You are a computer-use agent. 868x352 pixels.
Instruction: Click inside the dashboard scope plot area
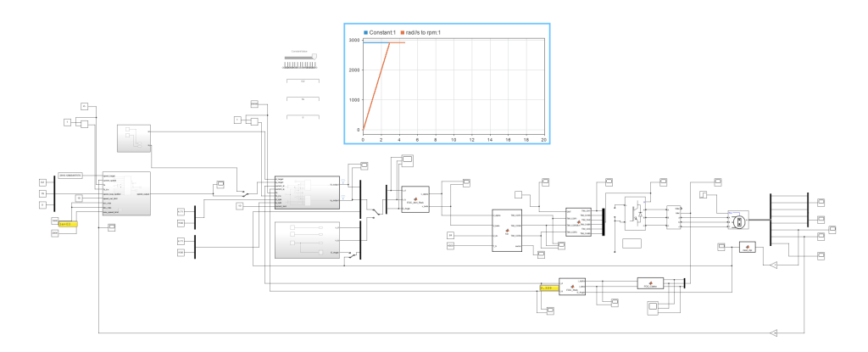[x=453, y=85]
